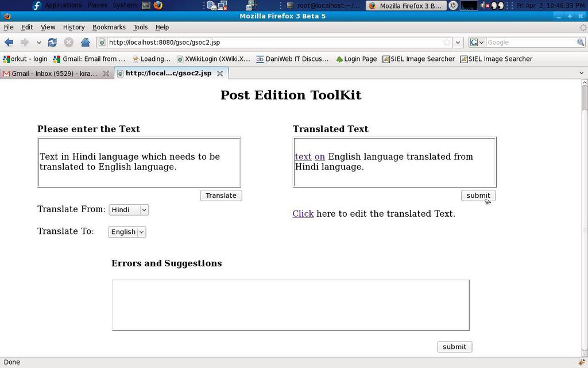Follow the Click link to edit translated text
The image size is (588, 368).
pyautogui.click(x=303, y=213)
